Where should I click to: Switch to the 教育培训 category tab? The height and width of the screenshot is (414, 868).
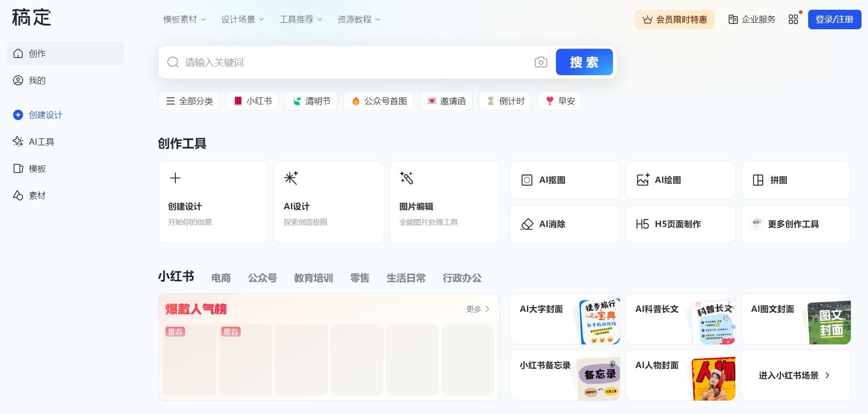[x=313, y=278]
